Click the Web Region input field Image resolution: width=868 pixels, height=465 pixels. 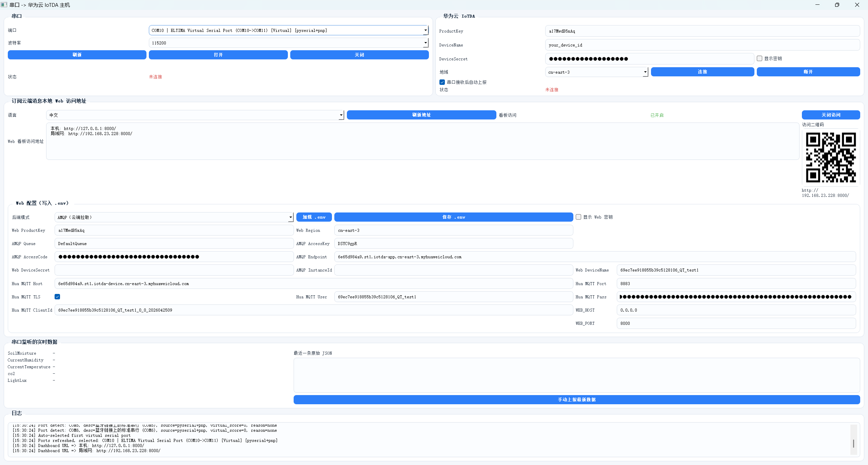tap(454, 230)
